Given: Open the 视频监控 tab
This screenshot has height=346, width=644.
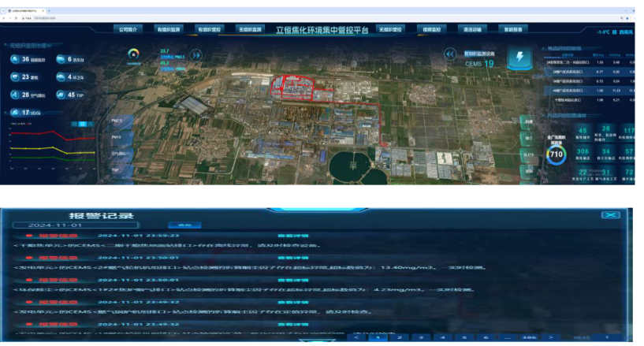Looking at the screenshot, I should pyautogui.click(x=431, y=29).
